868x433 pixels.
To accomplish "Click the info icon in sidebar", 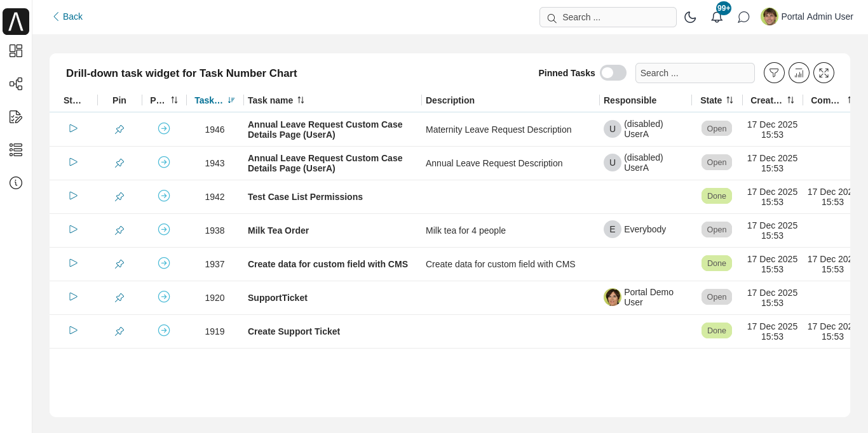I will [x=16, y=183].
